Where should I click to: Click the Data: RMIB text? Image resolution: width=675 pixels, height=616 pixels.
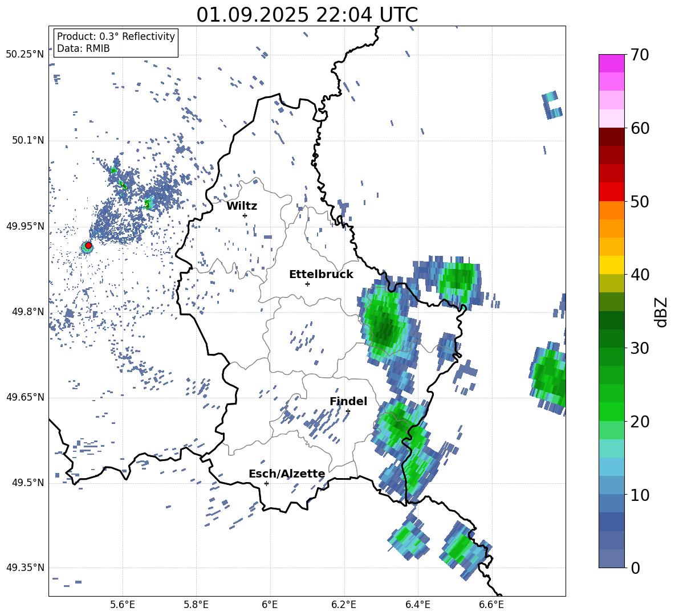pyautogui.click(x=83, y=48)
